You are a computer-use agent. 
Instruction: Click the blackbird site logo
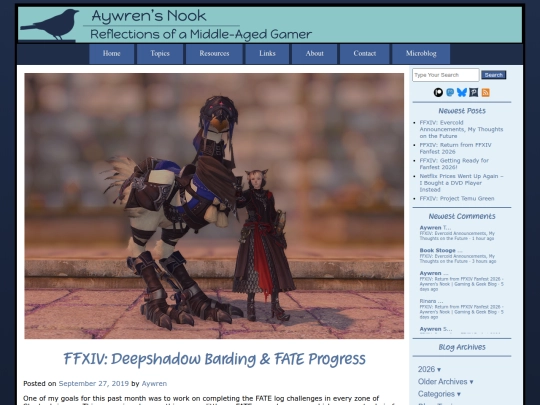[x=50, y=25]
